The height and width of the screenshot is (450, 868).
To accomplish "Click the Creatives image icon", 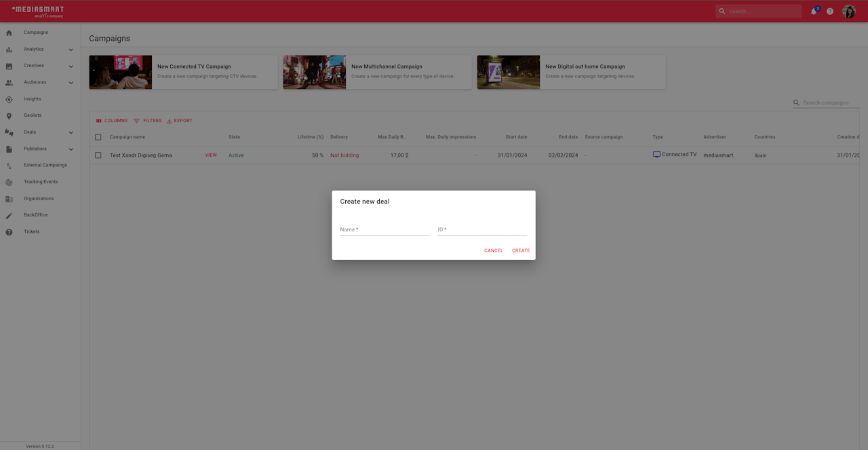I will [9, 66].
